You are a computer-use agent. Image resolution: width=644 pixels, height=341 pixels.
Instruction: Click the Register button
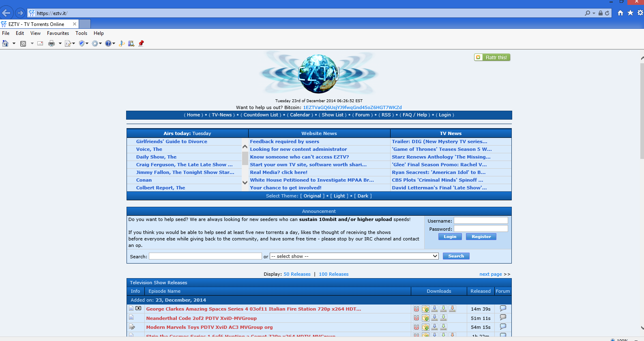coord(481,237)
